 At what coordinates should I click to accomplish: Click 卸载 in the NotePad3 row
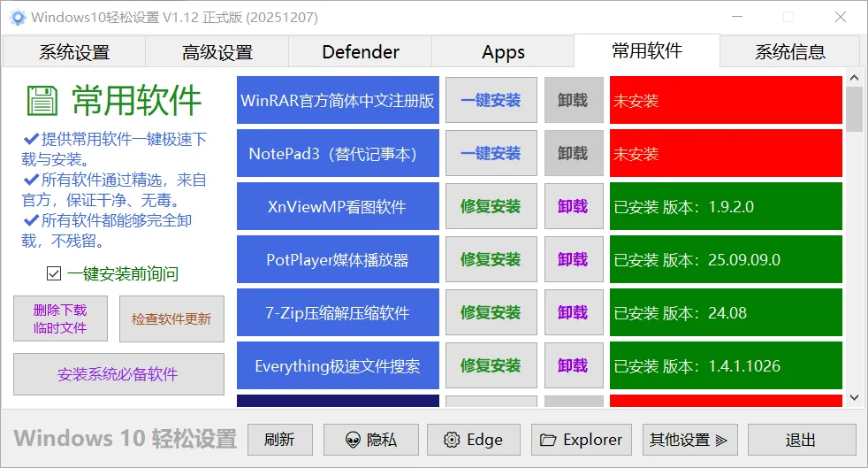click(574, 153)
